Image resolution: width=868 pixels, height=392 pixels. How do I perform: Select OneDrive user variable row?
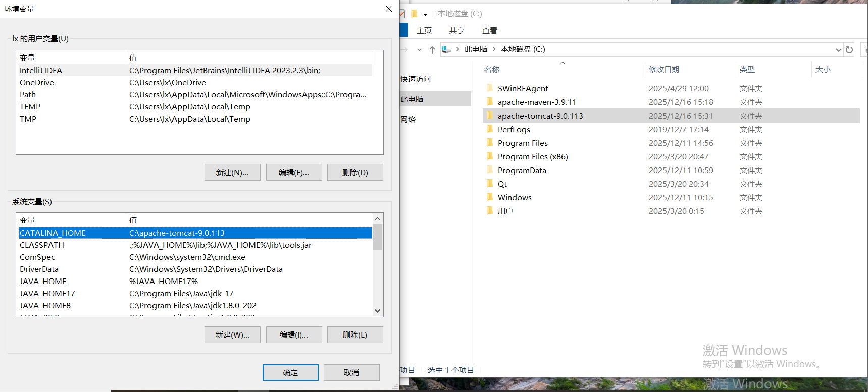195,82
